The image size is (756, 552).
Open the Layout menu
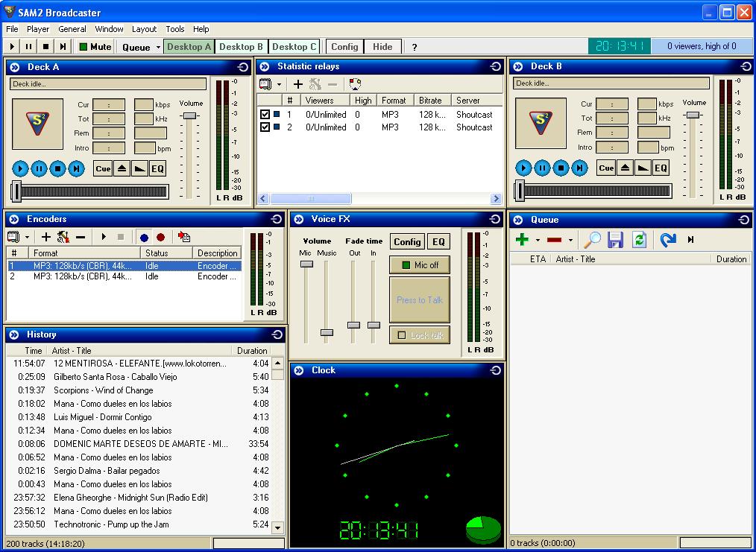[144, 29]
